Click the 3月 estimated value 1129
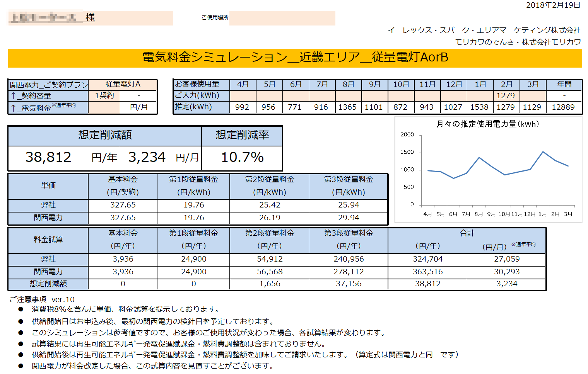 [532, 107]
